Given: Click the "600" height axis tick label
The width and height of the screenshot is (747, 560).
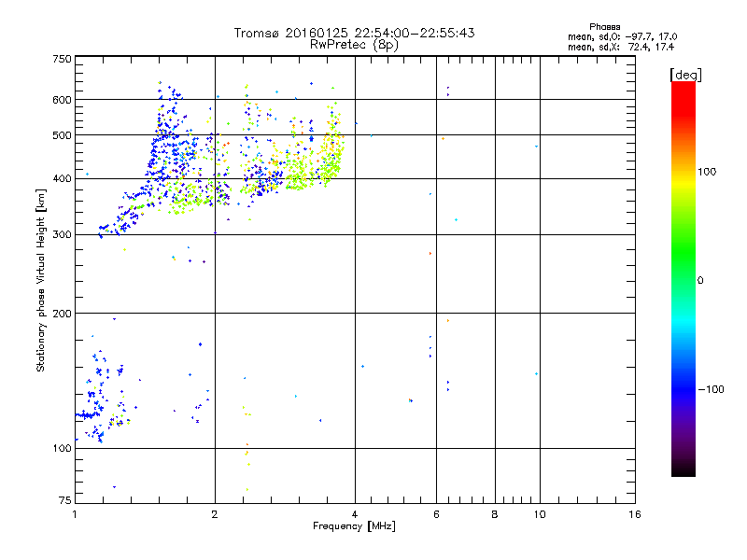Looking at the screenshot, I should pos(62,100).
